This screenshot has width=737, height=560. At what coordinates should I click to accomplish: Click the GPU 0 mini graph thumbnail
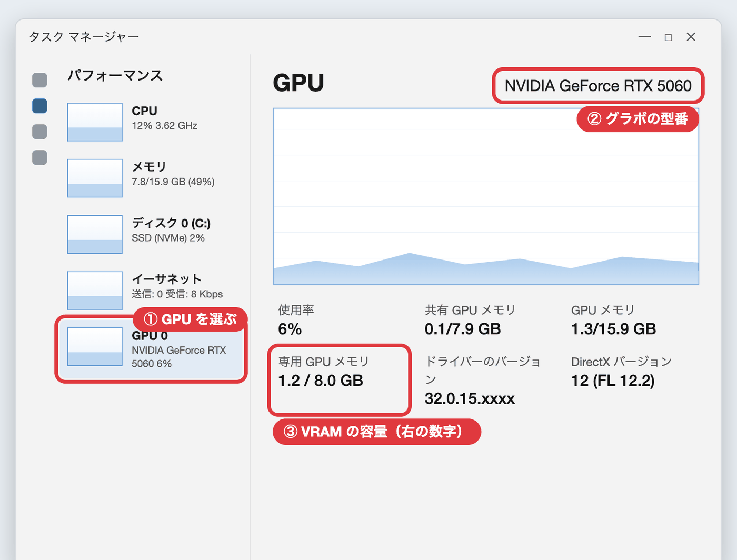pyautogui.click(x=95, y=347)
